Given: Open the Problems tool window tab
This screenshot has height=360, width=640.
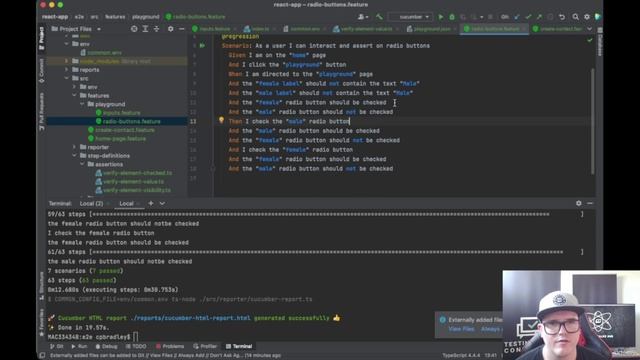Looking at the screenshot, I should (170, 346).
